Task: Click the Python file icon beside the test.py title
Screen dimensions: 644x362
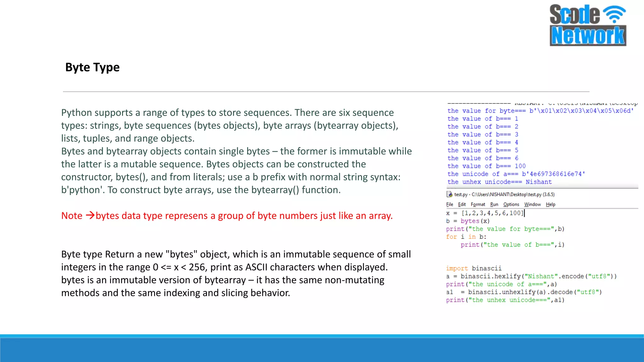Action: coord(450,195)
